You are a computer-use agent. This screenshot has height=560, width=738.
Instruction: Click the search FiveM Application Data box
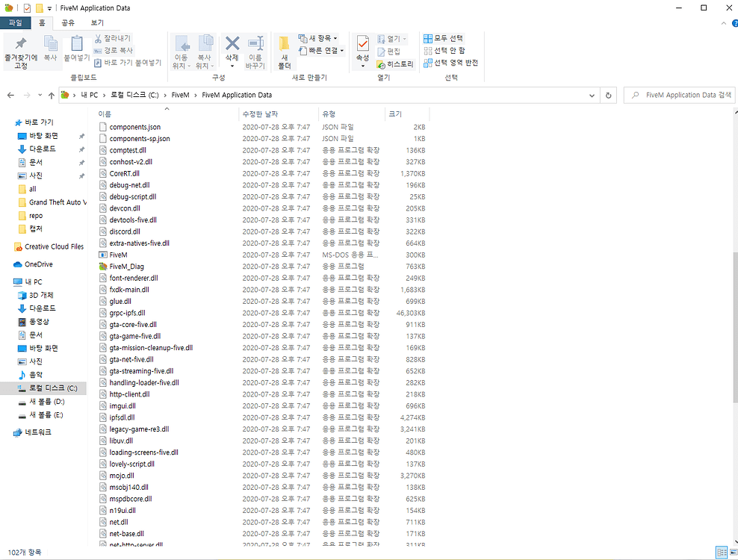point(679,95)
